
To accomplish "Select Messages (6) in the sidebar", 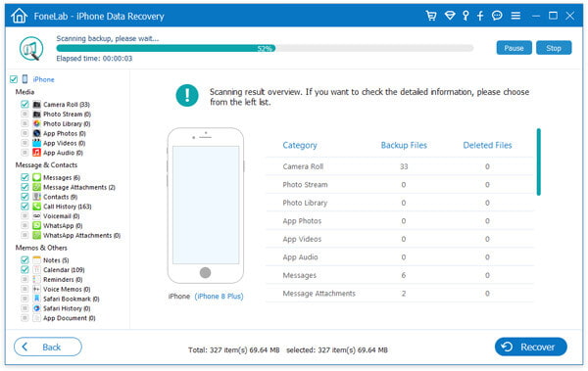I will pyautogui.click(x=62, y=177).
